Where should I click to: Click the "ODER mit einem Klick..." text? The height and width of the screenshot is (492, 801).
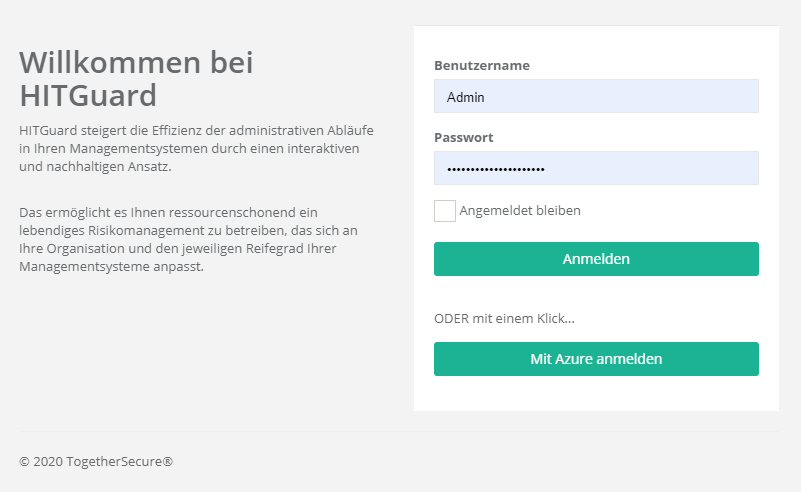[x=504, y=319]
